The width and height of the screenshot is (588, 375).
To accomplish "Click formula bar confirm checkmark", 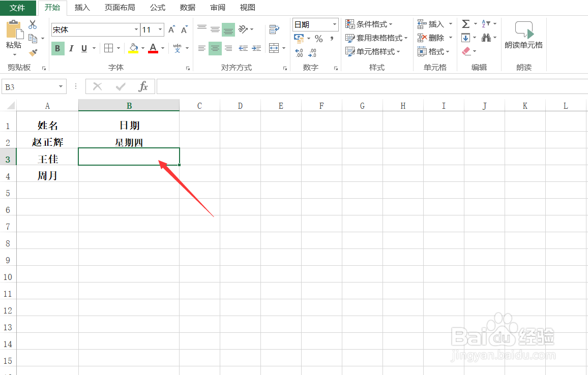I will click(121, 86).
